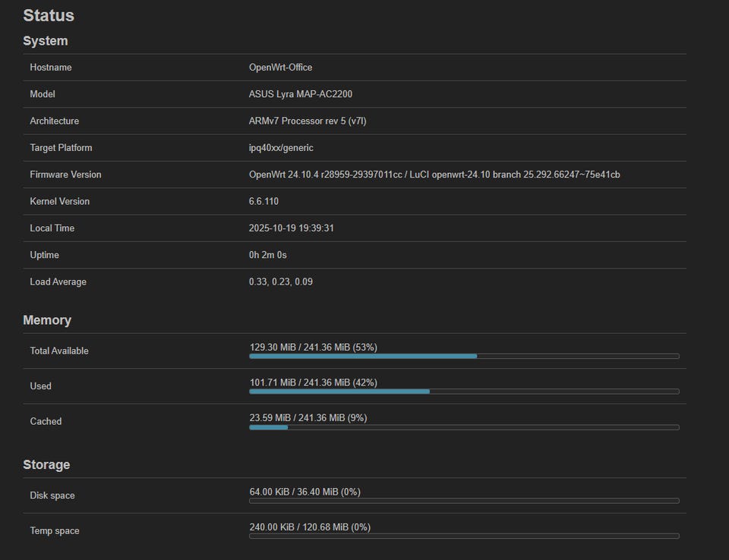Click the Used memory progress bar
Image resolution: width=729 pixels, height=560 pixels.
click(x=464, y=392)
